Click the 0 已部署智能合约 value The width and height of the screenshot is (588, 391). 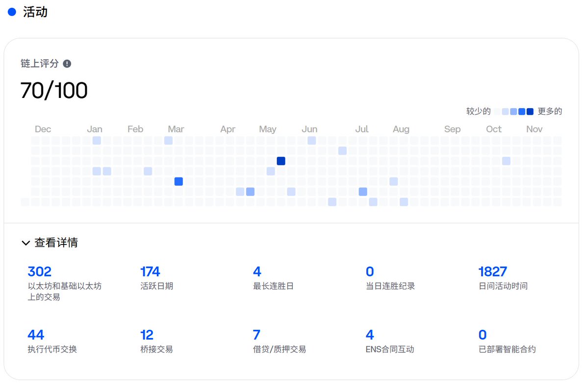click(x=482, y=335)
